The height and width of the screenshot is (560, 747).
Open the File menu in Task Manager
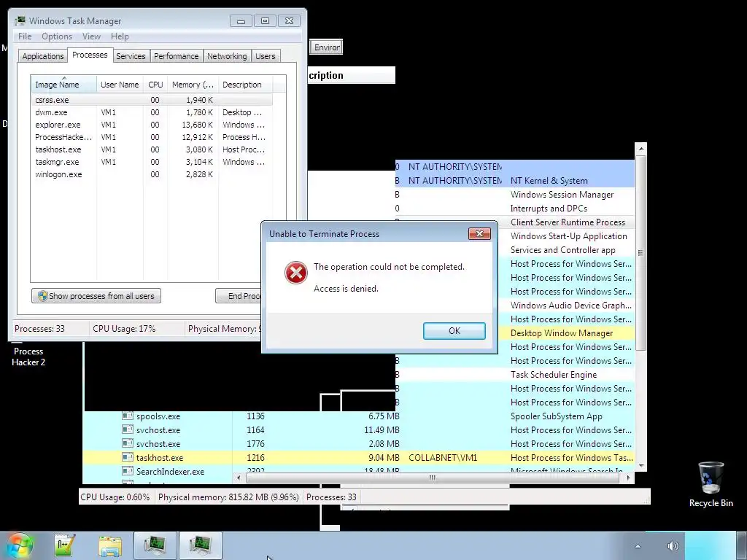[25, 36]
